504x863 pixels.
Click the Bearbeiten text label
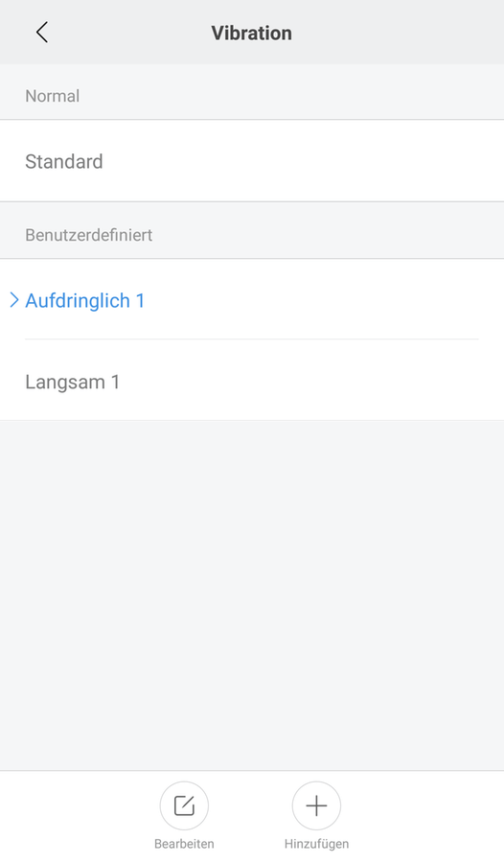[x=184, y=844]
